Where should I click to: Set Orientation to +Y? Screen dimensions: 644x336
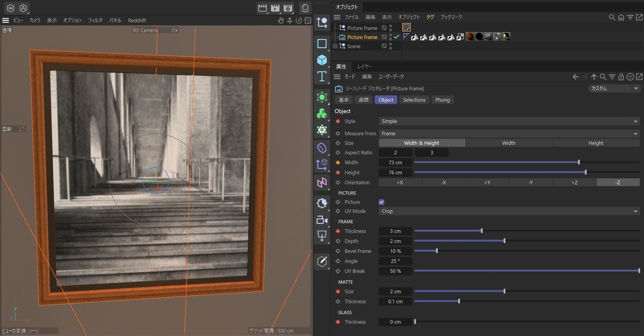pyautogui.click(x=487, y=182)
